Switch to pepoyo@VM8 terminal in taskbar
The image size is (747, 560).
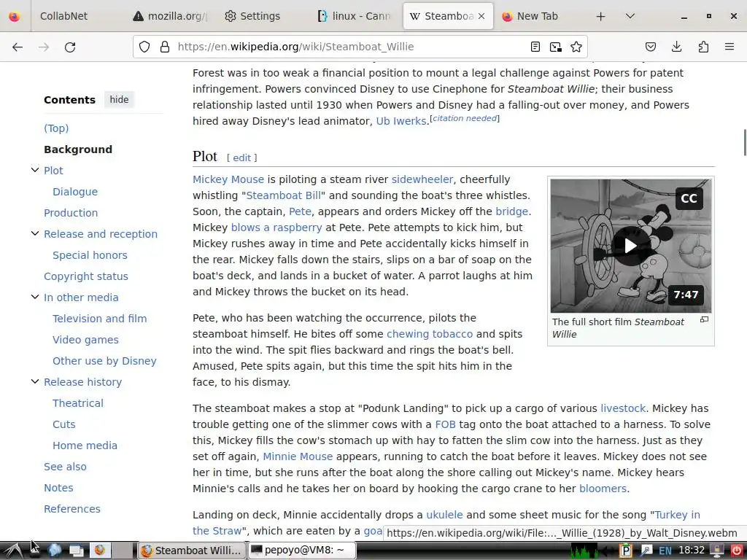pos(301,551)
